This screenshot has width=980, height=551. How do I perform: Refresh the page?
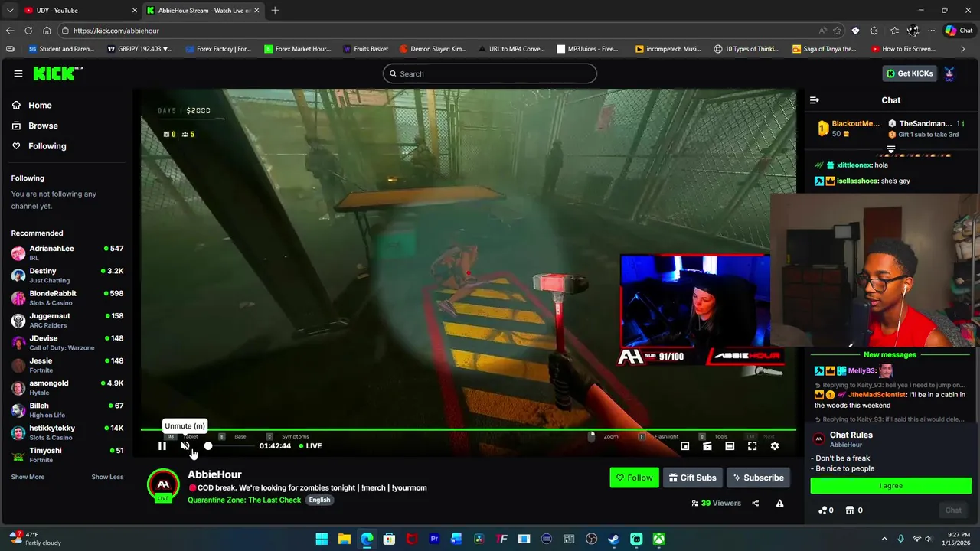click(x=28, y=31)
